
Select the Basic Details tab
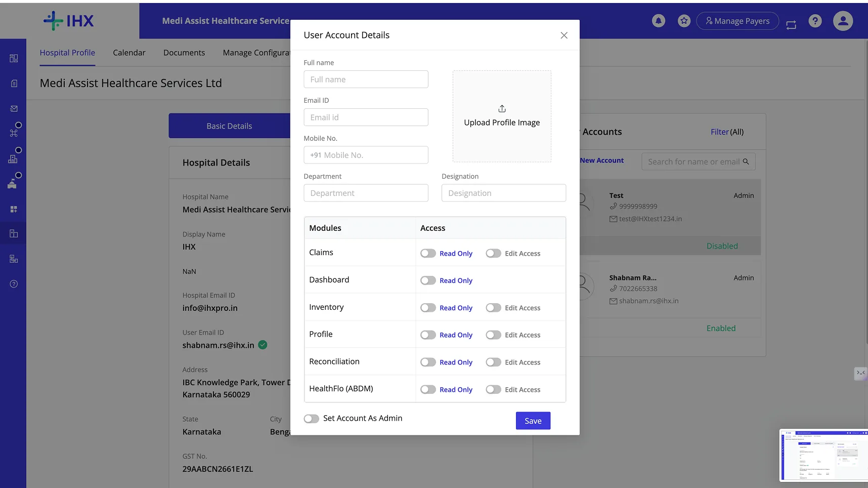click(229, 126)
